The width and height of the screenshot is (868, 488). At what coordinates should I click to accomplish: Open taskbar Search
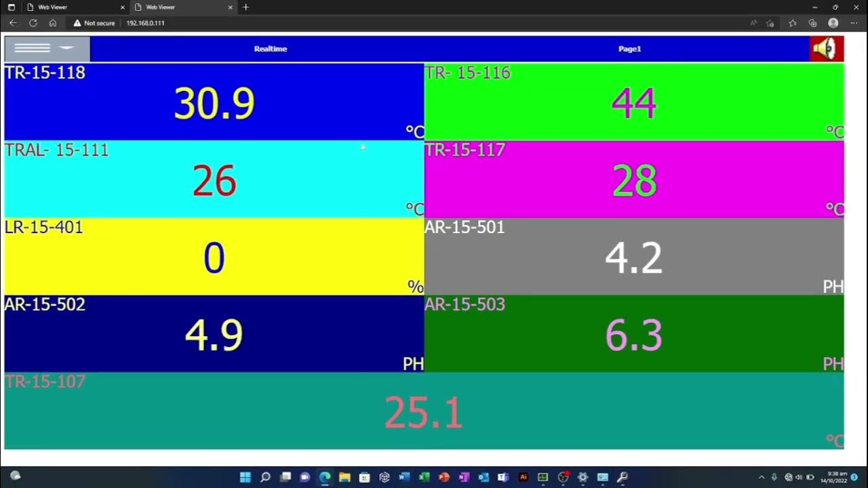click(265, 477)
